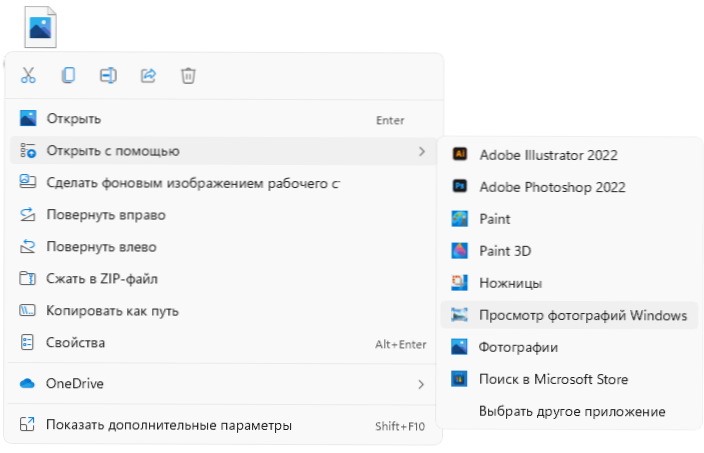This screenshot has width=704, height=453.
Task: Expand the OneDrive submenu arrow
Action: coord(421,384)
